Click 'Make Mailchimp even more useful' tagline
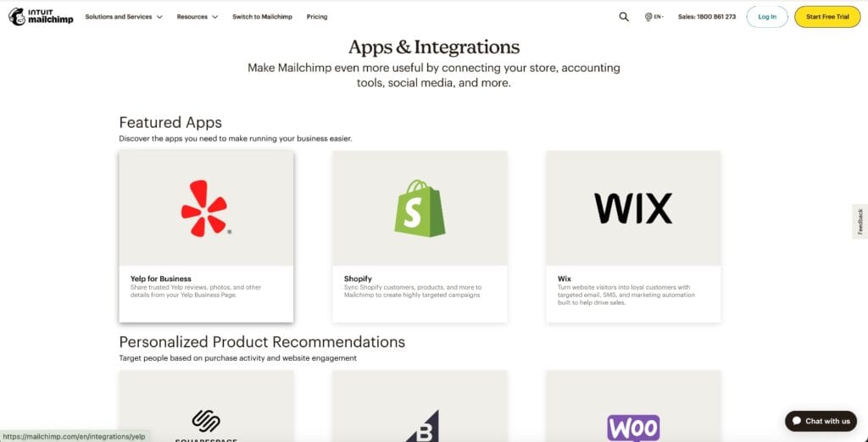This screenshot has width=868, height=442. pos(434,76)
